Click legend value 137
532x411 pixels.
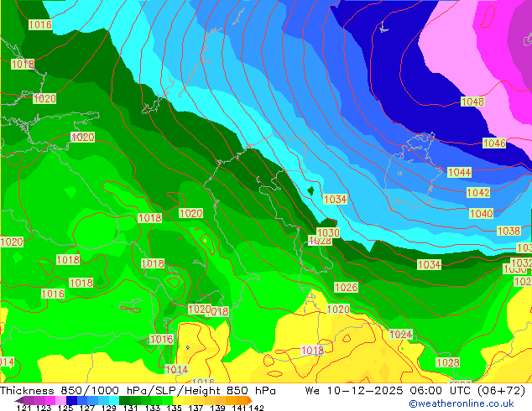(x=196, y=408)
